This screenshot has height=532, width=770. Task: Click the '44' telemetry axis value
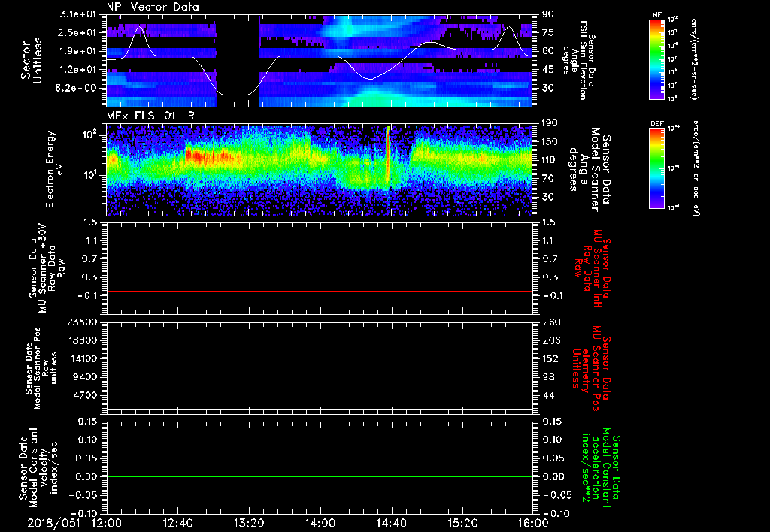click(548, 395)
